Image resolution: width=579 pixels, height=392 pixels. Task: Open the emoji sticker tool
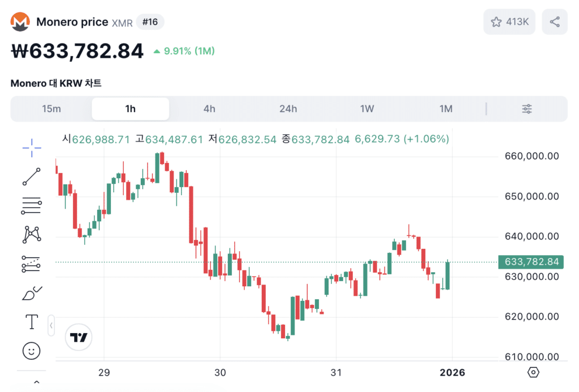32,351
